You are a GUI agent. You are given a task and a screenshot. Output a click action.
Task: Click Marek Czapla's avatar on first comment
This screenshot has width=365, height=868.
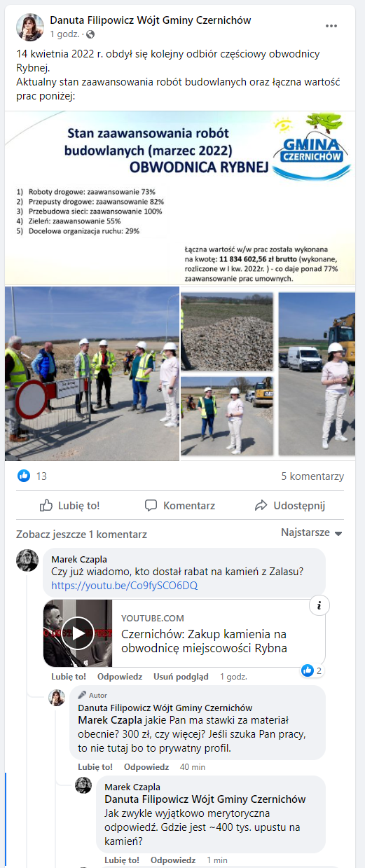pyautogui.click(x=28, y=560)
